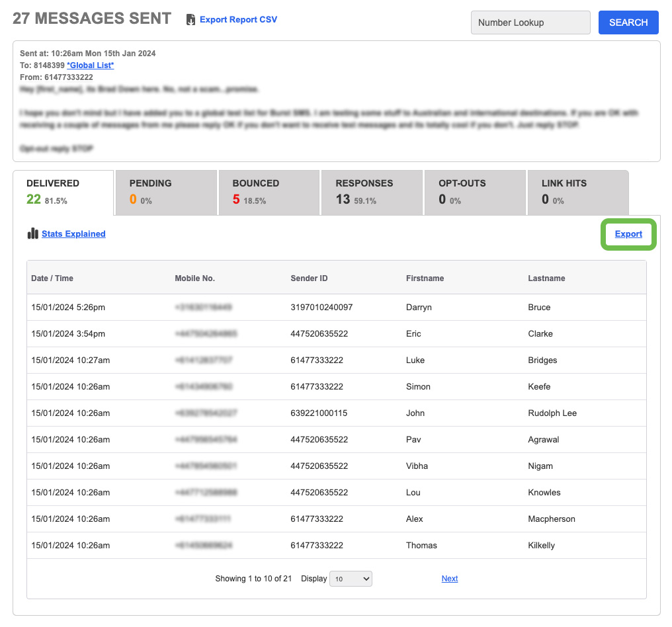Select the last name Bruce

(539, 308)
